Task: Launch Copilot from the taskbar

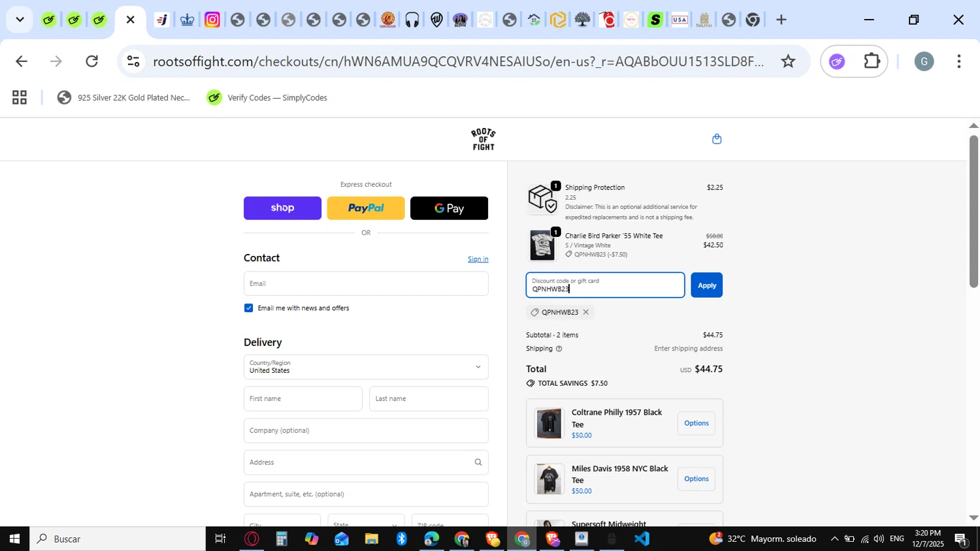Action: (x=312, y=539)
